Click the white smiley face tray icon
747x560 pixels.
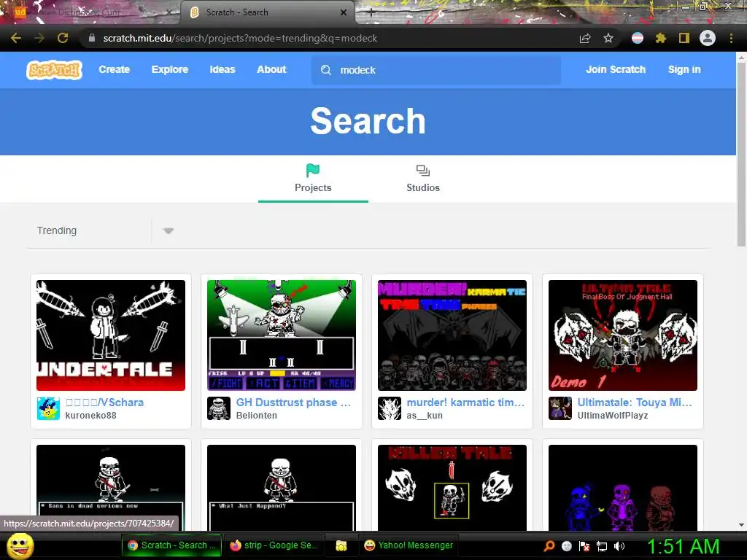tap(566, 546)
